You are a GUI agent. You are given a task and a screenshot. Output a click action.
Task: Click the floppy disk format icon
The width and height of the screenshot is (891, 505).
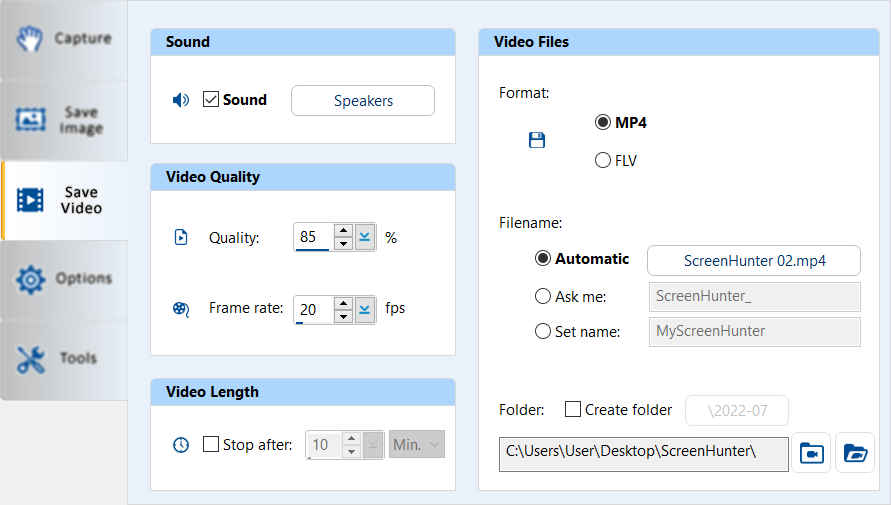point(537,140)
